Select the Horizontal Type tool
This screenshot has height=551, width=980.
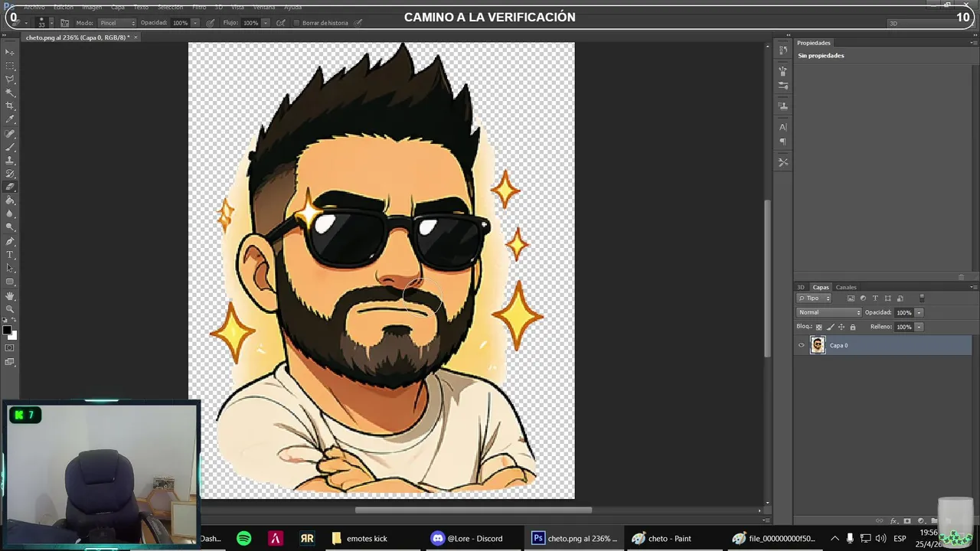tap(10, 255)
